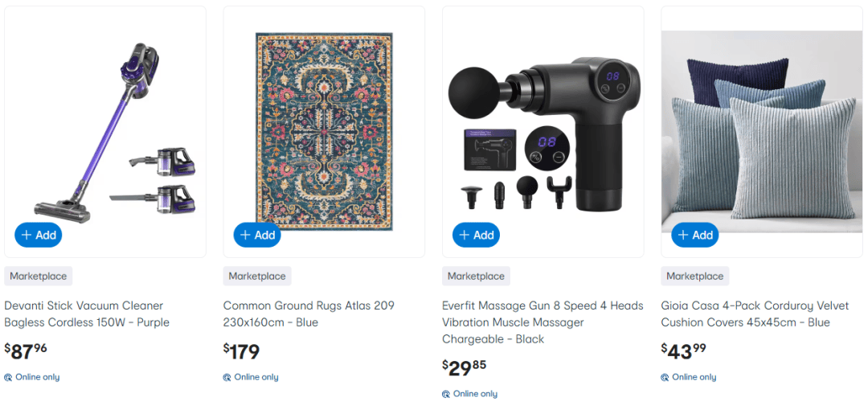The image size is (868, 414).
Task: Add Common Ground Atlas rug to cart
Action: point(257,236)
